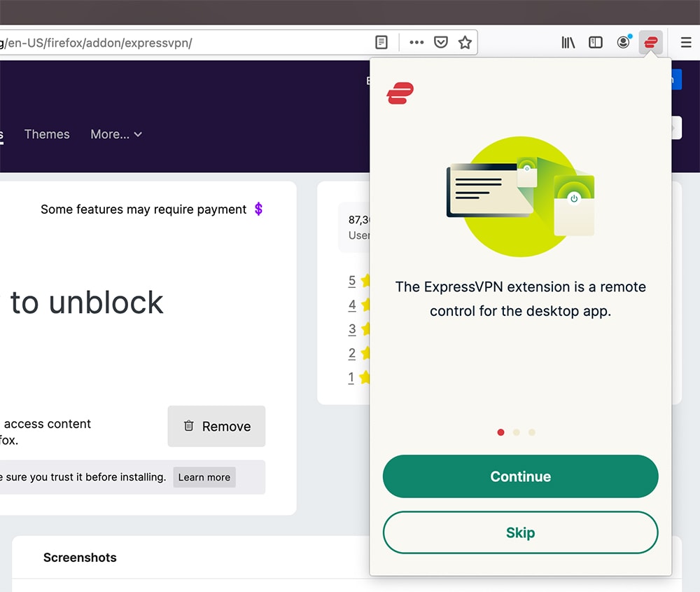The width and height of the screenshot is (700, 592).
Task: Save page to Pocket icon
Action: point(440,43)
